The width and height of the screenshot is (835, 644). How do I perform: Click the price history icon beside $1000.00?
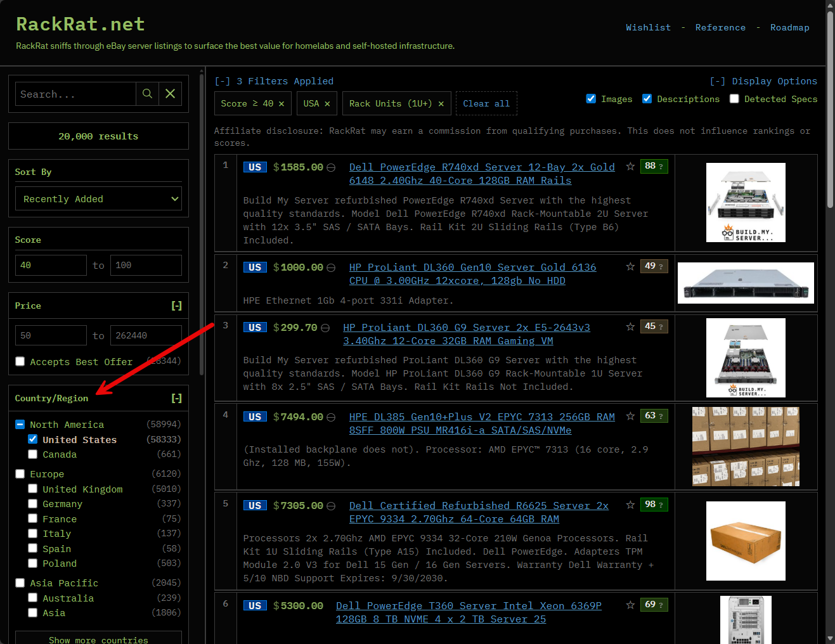point(331,267)
